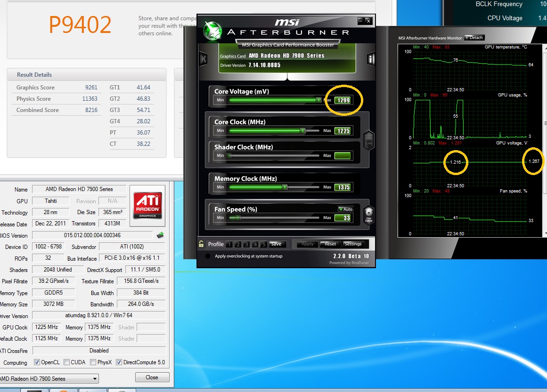
Task: Open User Define fan settings gear
Action: (369, 215)
